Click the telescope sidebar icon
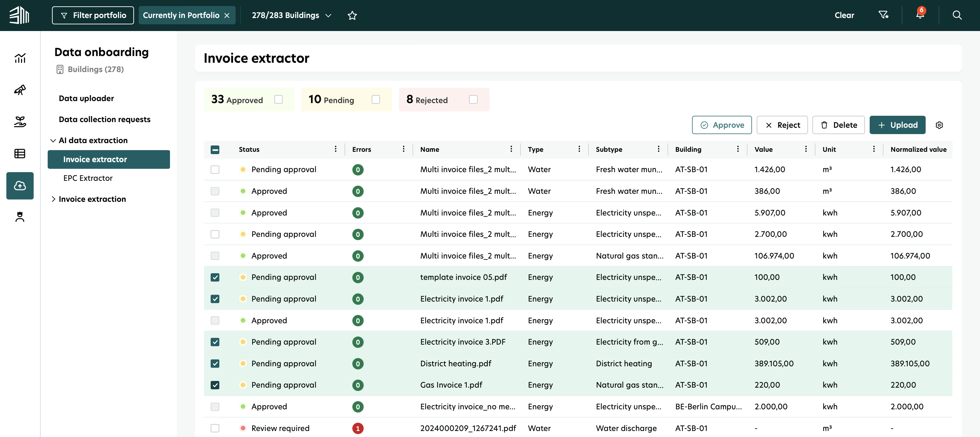The image size is (980, 437). pos(20,90)
